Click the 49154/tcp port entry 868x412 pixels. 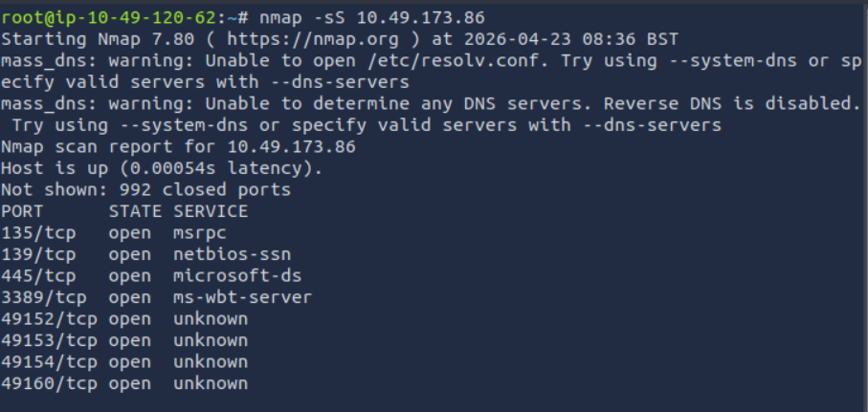tap(49, 363)
